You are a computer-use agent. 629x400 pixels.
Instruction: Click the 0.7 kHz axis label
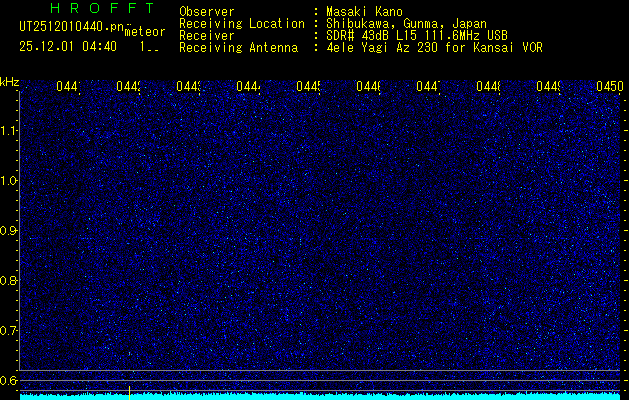click(x=9, y=331)
